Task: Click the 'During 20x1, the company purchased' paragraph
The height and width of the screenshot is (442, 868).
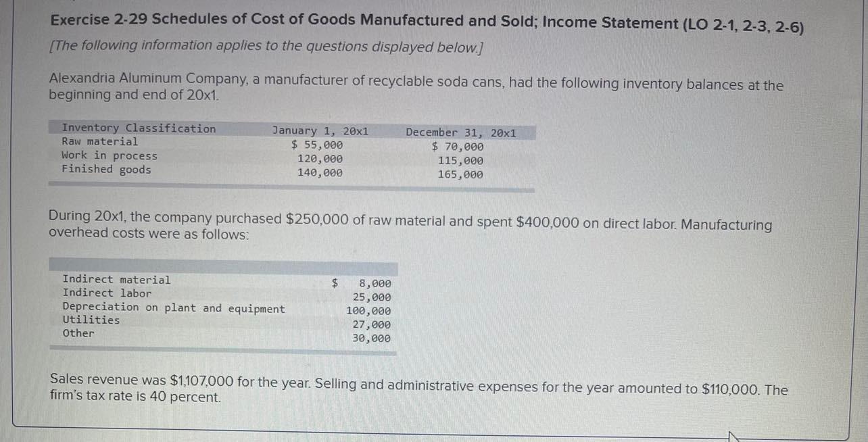Action: pos(410,226)
